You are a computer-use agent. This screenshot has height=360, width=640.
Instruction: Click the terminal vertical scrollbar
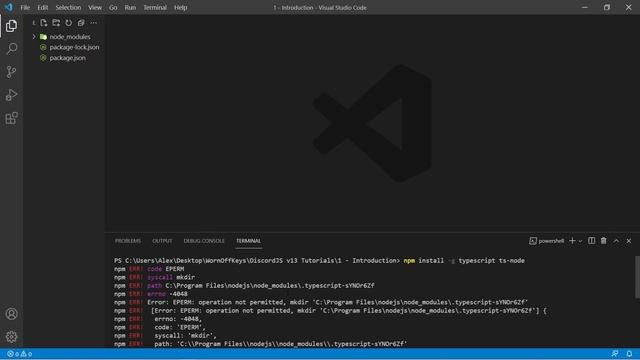click(x=637, y=277)
